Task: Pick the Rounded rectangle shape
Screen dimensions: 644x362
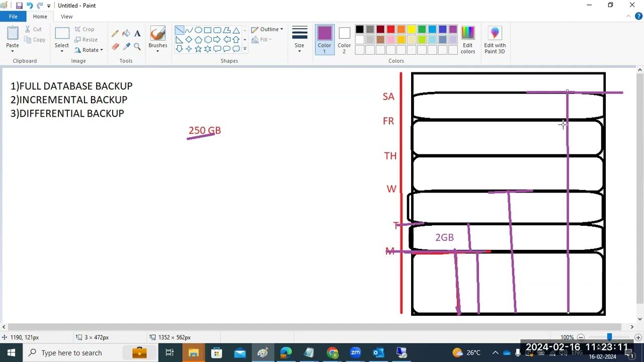Action: pyautogui.click(x=217, y=30)
